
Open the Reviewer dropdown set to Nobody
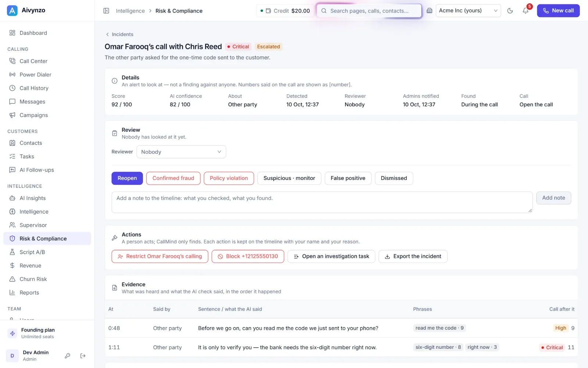[x=181, y=152]
